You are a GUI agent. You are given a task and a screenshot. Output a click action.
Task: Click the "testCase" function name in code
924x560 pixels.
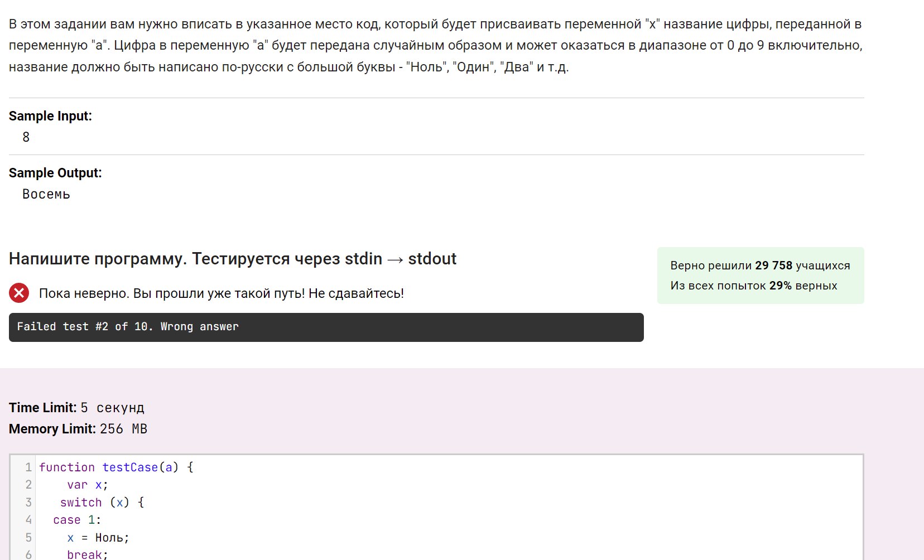pyautogui.click(x=130, y=467)
